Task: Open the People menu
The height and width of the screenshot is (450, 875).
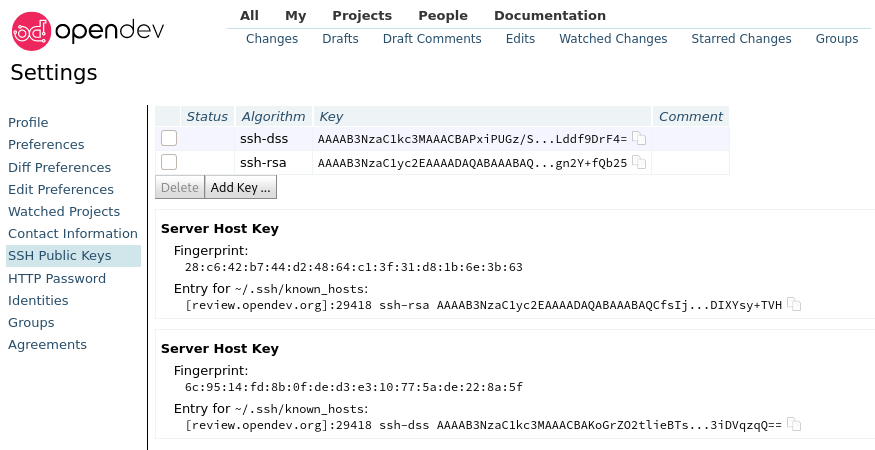Action: point(443,15)
